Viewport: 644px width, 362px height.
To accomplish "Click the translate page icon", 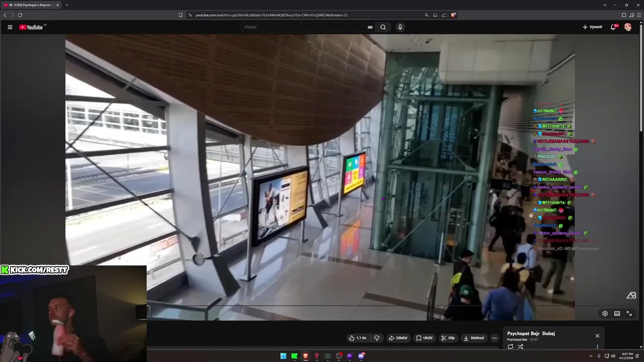I will pyautogui.click(x=427, y=15).
